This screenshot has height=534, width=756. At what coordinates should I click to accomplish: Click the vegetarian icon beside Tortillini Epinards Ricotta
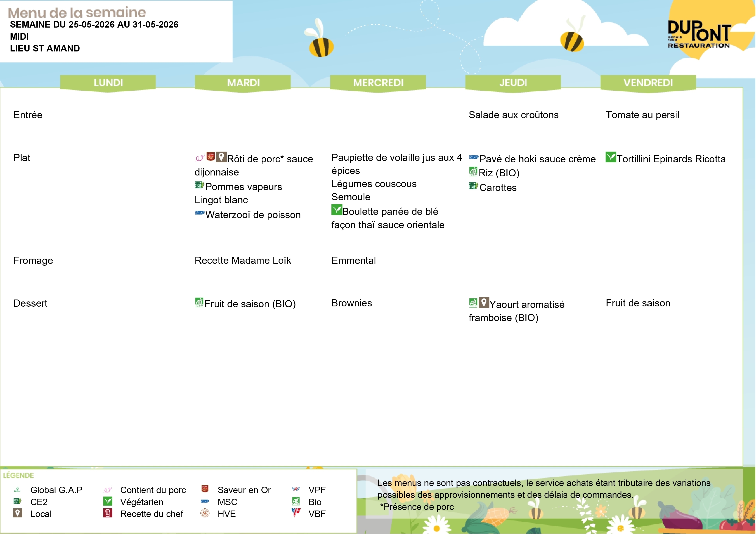(x=611, y=157)
